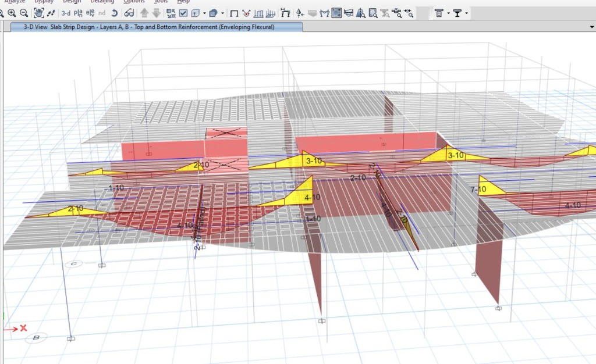Open the Design menu
This screenshot has width=596, height=364.
72,2
